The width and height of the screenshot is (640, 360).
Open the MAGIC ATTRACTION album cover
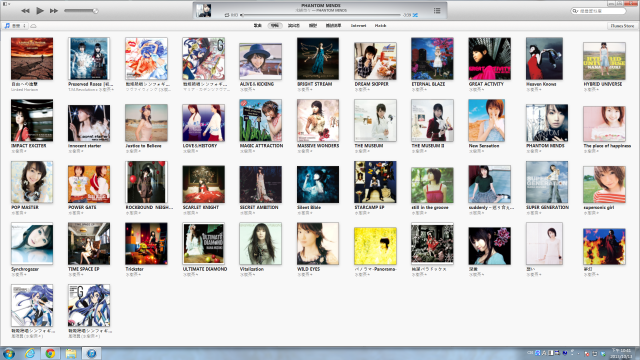point(260,120)
